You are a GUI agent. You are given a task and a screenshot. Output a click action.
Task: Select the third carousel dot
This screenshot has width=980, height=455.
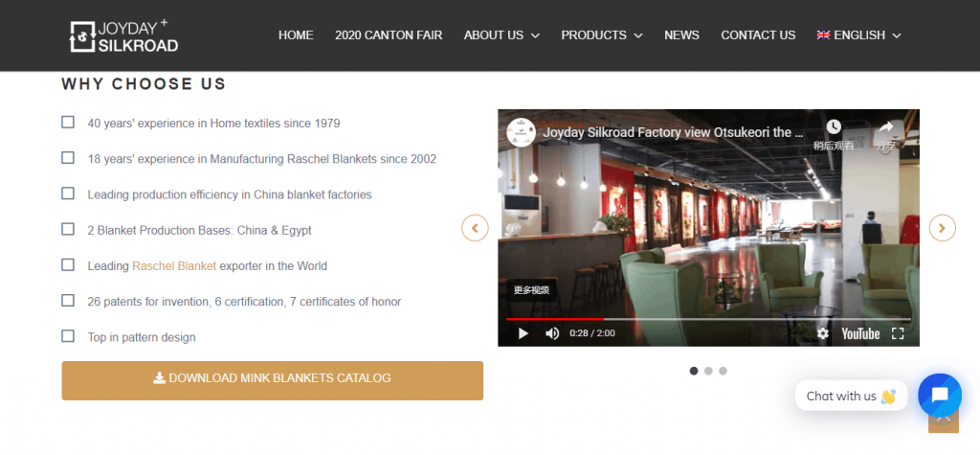click(723, 371)
